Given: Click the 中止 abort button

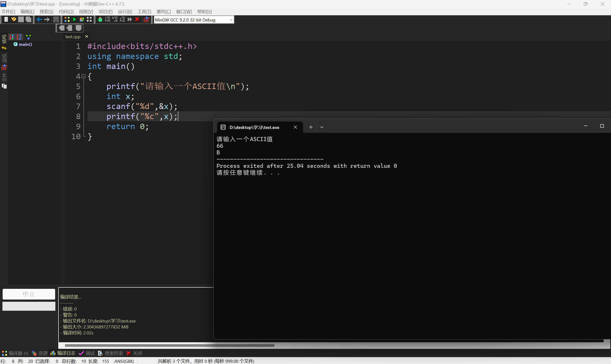Looking at the screenshot, I should [29, 294].
